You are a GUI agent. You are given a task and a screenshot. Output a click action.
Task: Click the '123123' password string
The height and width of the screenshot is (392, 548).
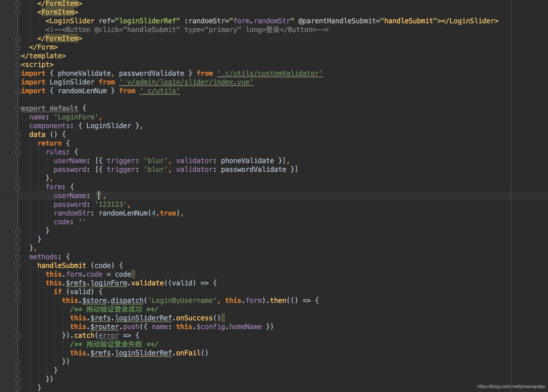[x=111, y=204]
